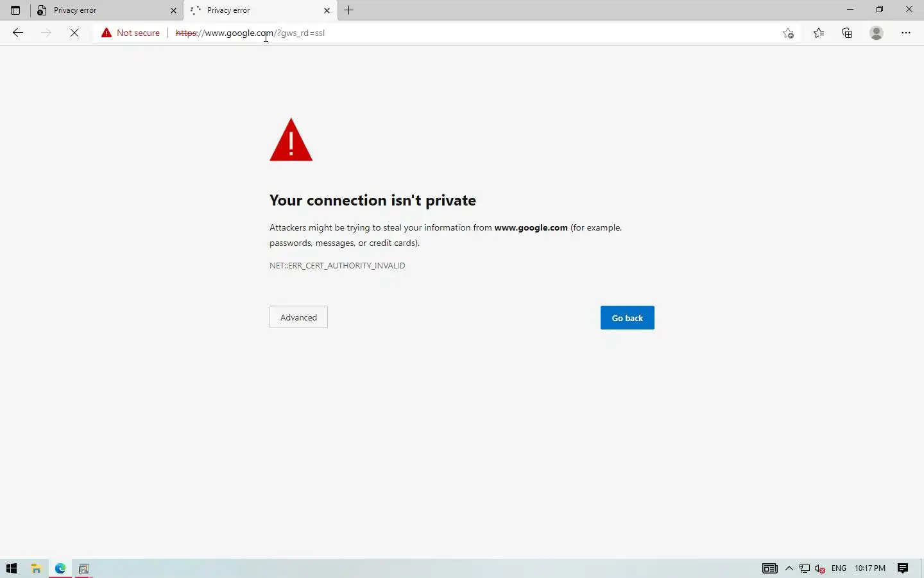The height and width of the screenshot is (578, 924).
Task: Click the Not secure warning indicator
Action: pos(131,33)
